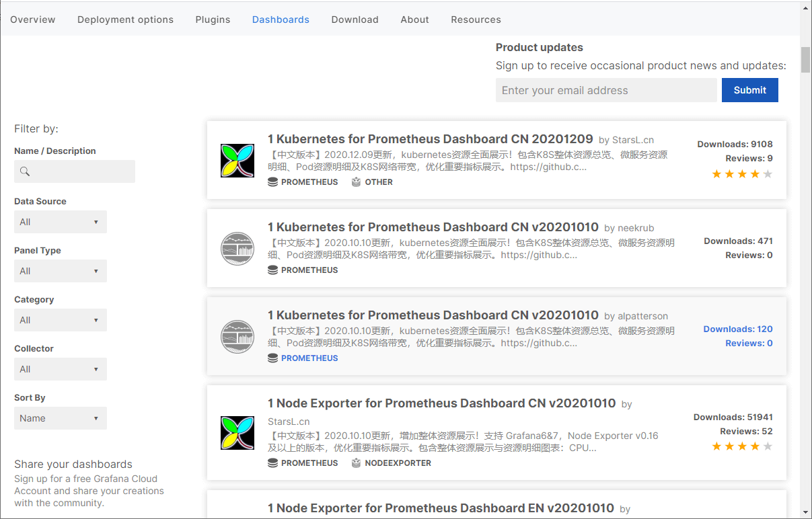The width and height of the screenshot is (812, 519).
Task: Click the default dashboard icon for alpatterson entry
Action: pos(237,337)
